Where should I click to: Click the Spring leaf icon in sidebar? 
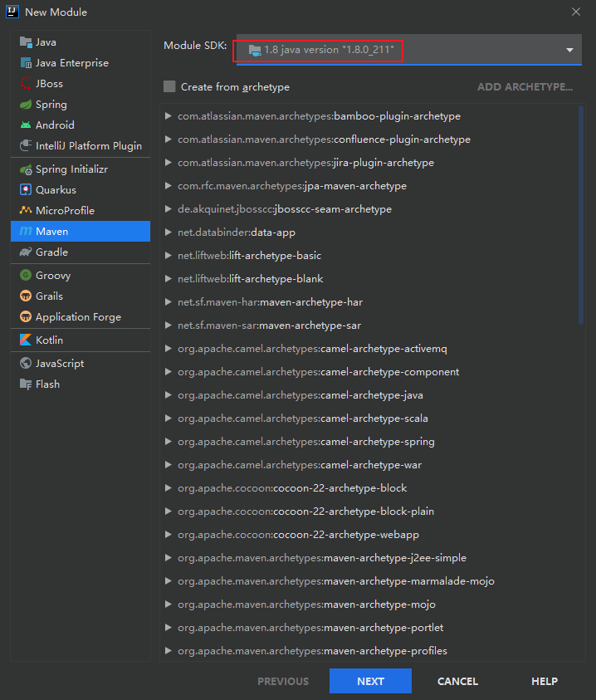coord(26,105)
